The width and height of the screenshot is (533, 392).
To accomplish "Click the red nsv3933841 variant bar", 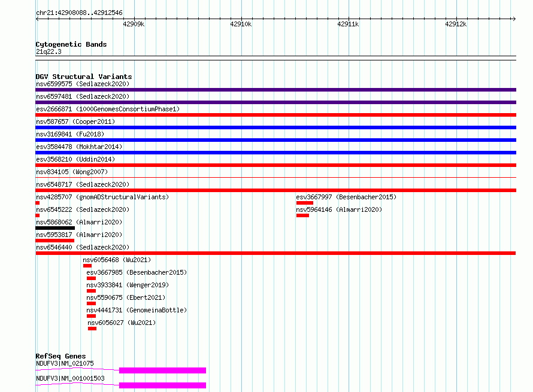I will tap(91, 291).
